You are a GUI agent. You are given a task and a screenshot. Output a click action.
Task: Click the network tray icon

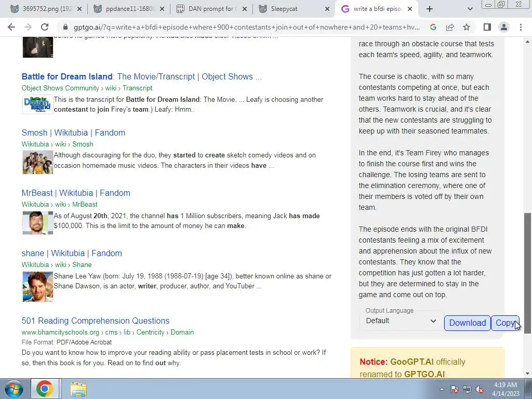467,389
